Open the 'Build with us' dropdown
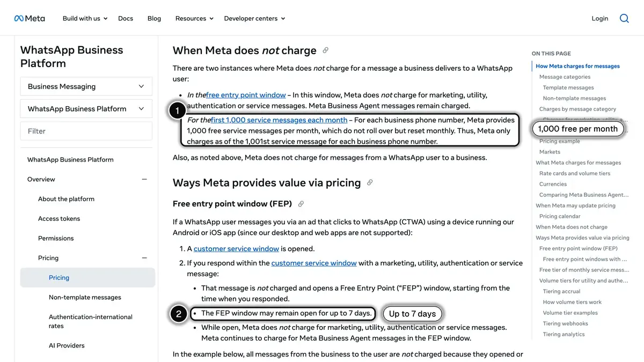The width and height of the screenshot is (644, 362). 85,18
